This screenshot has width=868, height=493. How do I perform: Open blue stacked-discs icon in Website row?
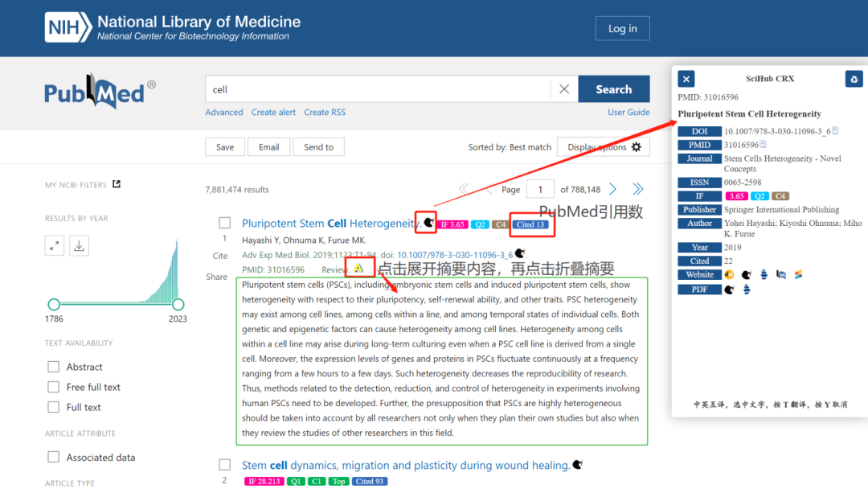764,275
